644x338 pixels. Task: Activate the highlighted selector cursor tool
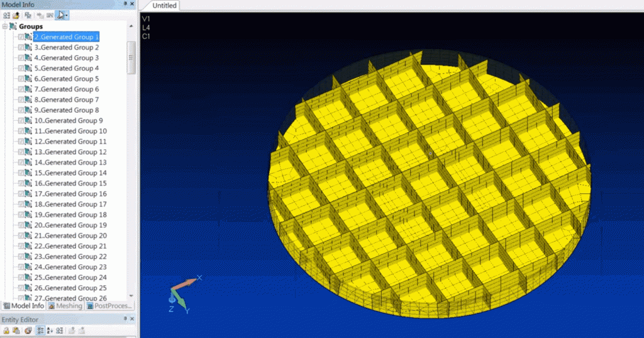pyautogui.click(x=60, y=15)
